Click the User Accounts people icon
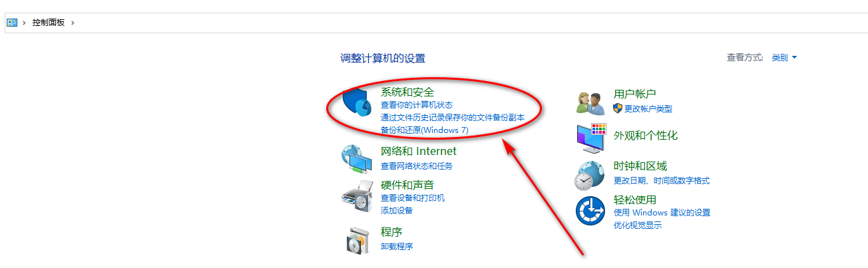The width and height of the screenshot is (868, 268). tap(590, 103)
